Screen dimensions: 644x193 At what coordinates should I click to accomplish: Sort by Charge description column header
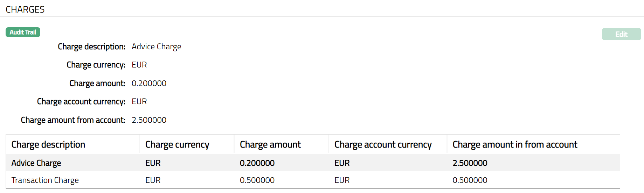point(48,144)
